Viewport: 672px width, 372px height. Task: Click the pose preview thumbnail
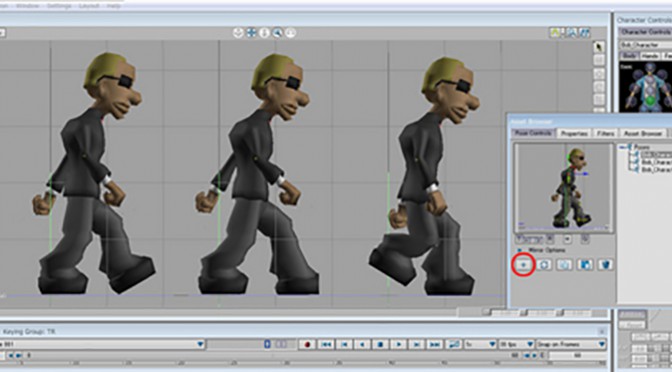[x=564, y=188]
